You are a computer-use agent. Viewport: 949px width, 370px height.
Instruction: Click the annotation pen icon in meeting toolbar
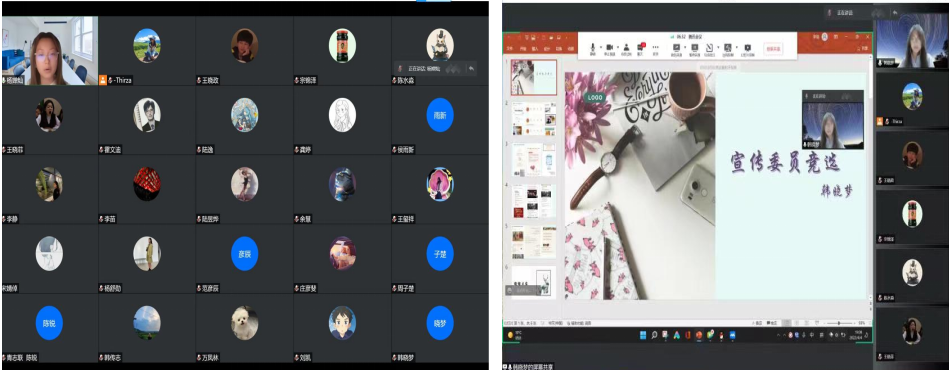pyautogui.click(x=709, y=48)
